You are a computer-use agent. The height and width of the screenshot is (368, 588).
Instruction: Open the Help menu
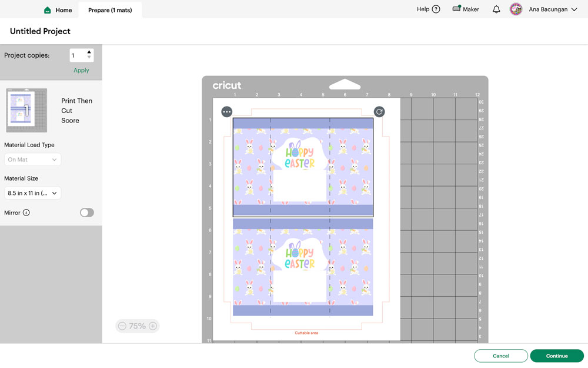pos(428,9)
